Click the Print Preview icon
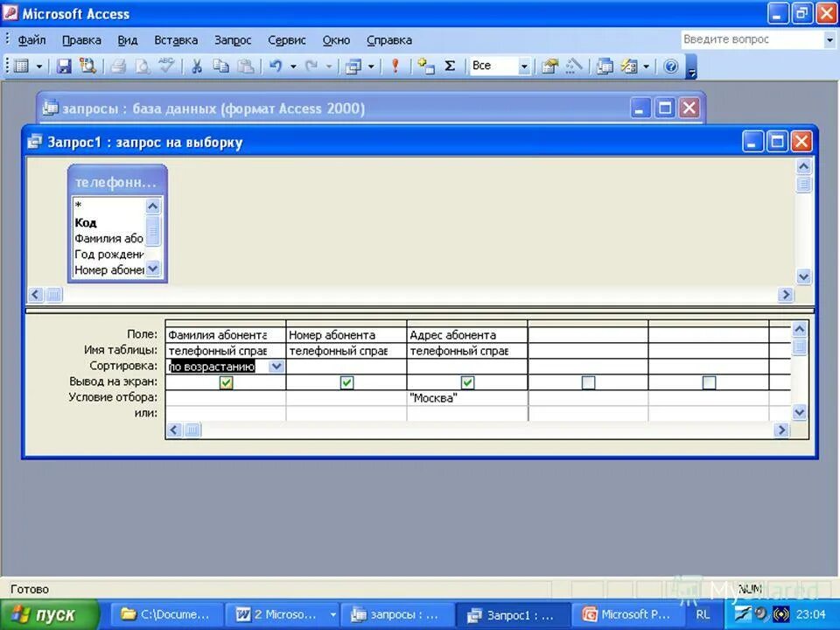Screen dimensions: 840x630 tap(142, 66)
